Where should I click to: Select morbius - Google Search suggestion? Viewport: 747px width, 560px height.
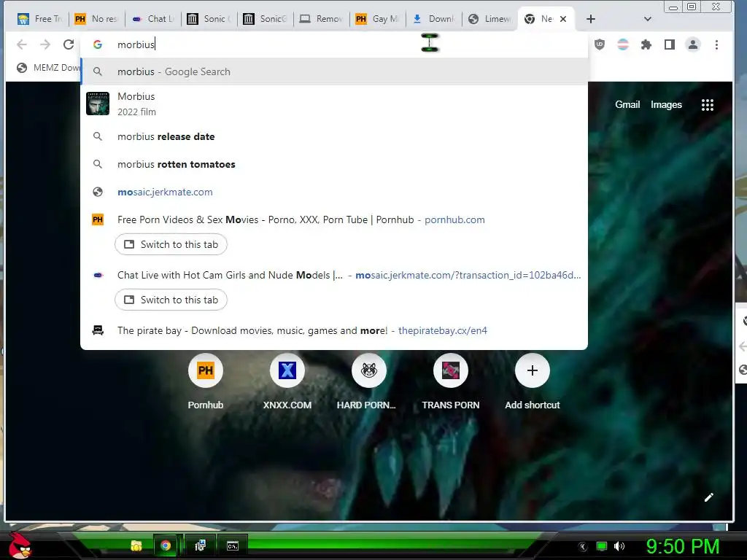[x=334, y=71]
